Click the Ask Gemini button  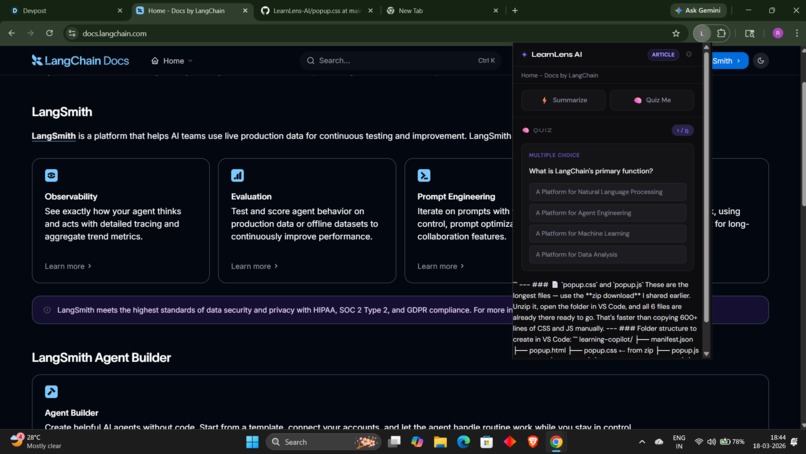[699, 10]
